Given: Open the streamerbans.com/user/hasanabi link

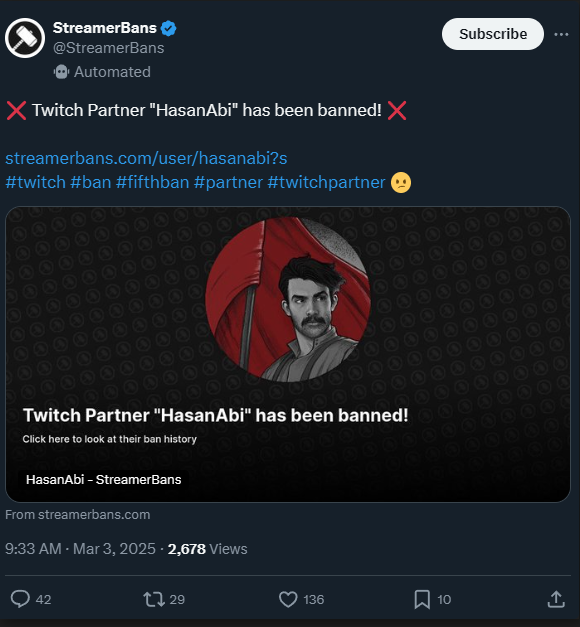Looking at the screenshot, I should click(146, 158).
